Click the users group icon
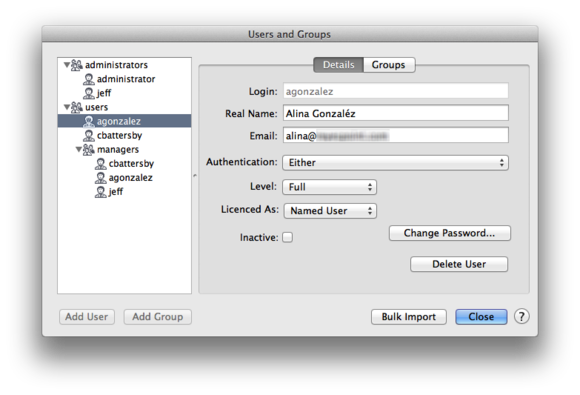 coord(77,107)
